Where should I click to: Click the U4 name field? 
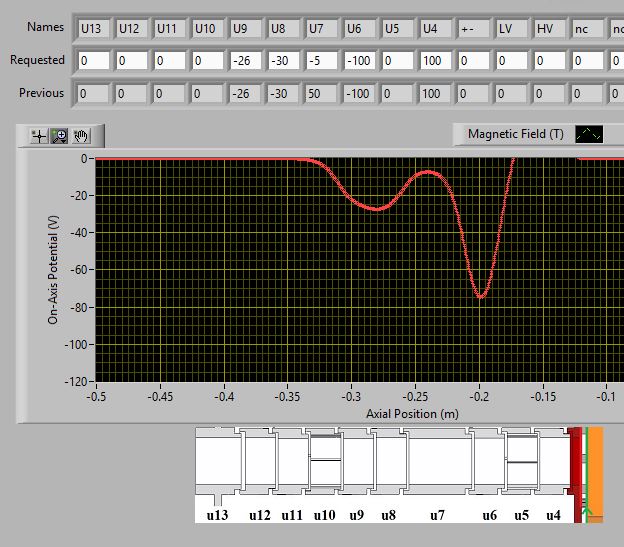tap(436, 29)
